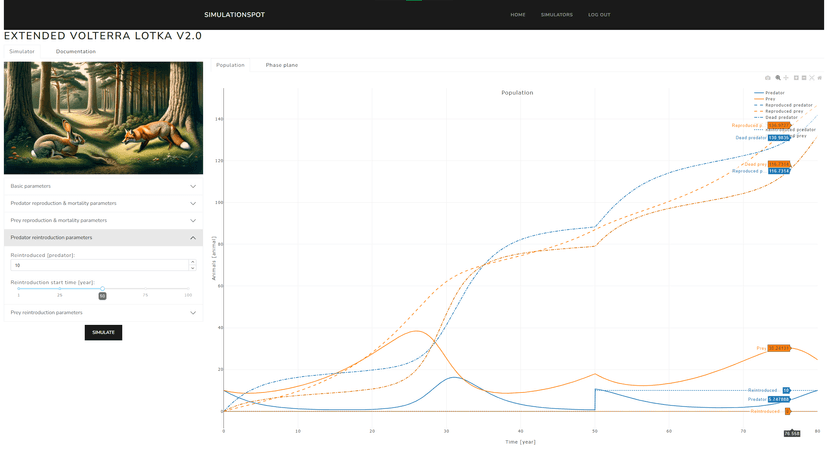Download plot as PNG with camera icon

click(768, 77)
